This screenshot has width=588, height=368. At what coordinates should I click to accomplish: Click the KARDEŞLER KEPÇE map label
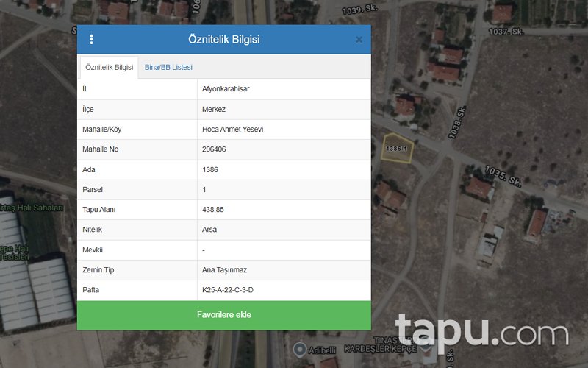[380, 349]
